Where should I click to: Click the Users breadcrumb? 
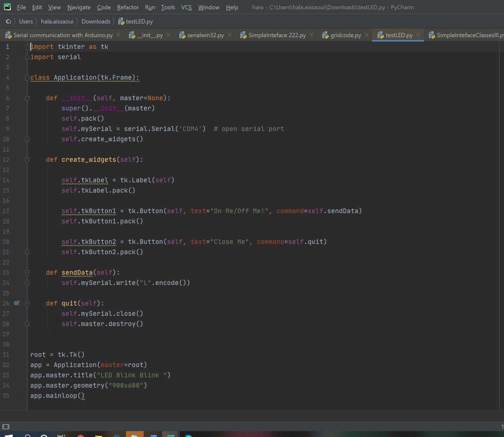26,21
